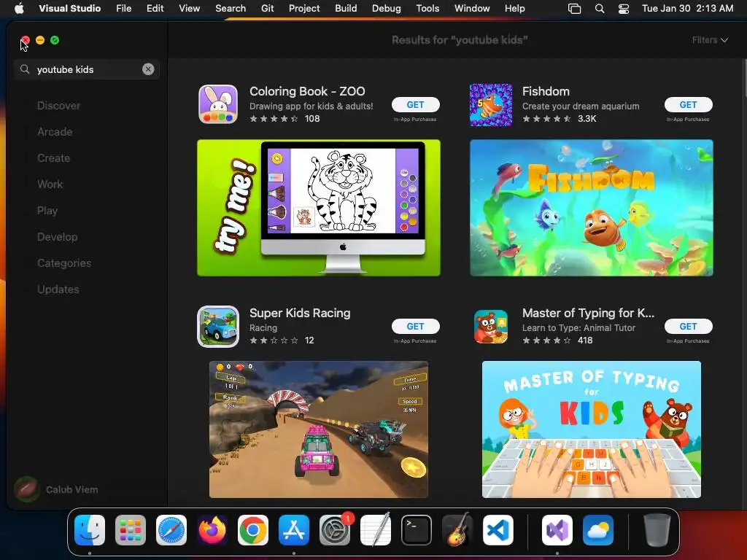
Task: Clear the youtube kids search text
Action: pos(148,69)
